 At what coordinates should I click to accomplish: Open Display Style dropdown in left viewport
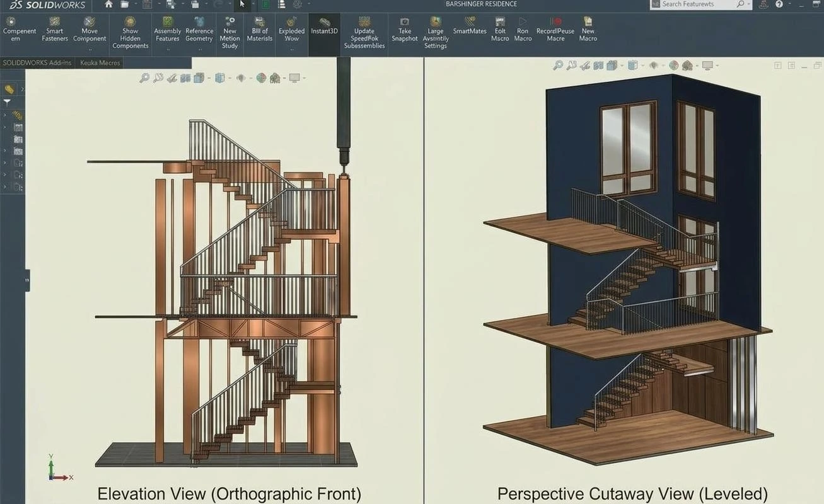(220, 78)
